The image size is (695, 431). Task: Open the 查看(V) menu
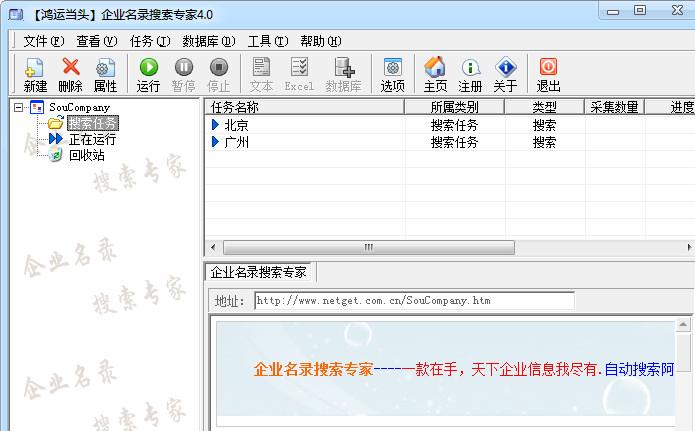[x=97, y=41]
